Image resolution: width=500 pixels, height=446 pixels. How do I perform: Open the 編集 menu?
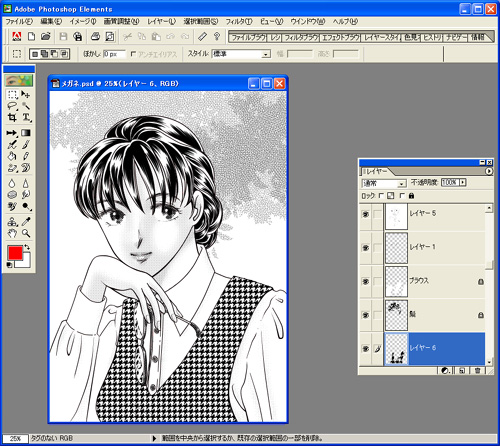point(51,22)
